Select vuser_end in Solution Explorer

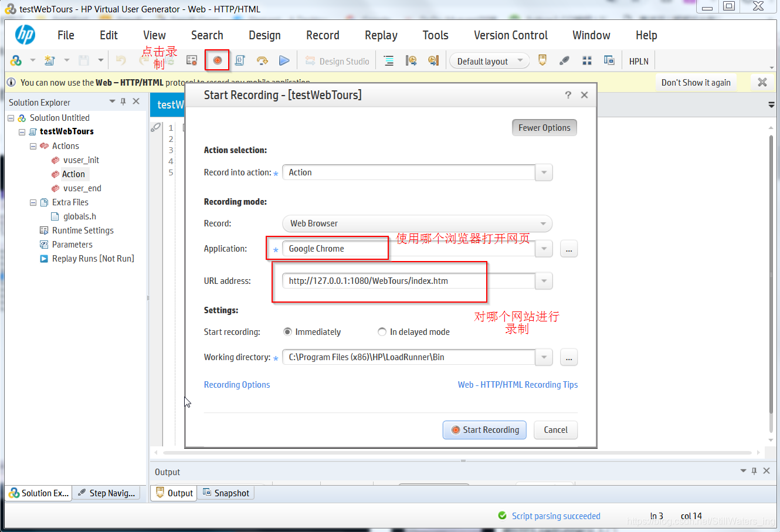(x=82, y=188)
